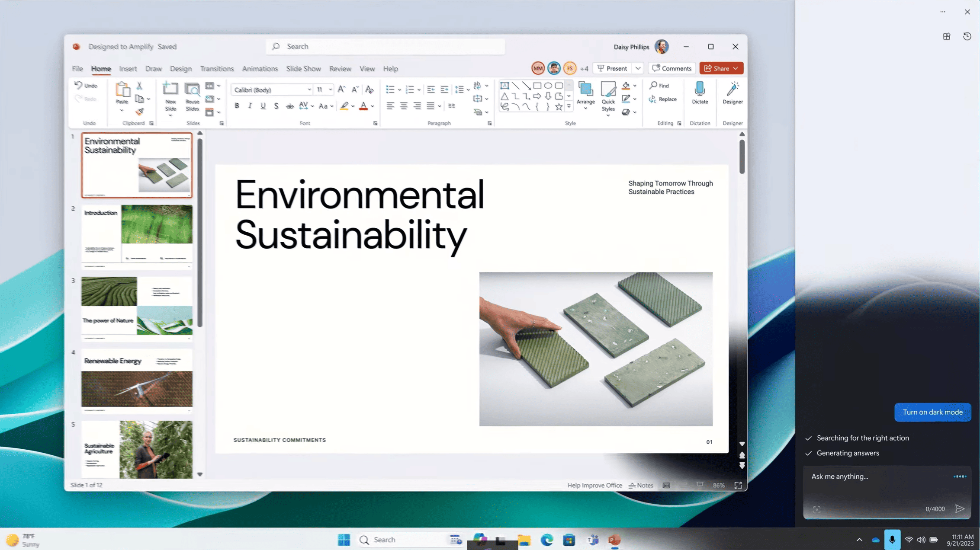The height and width of the screenshot is (550, 980).
Task: Open the Windows Start menu
Action: (344, 540)
